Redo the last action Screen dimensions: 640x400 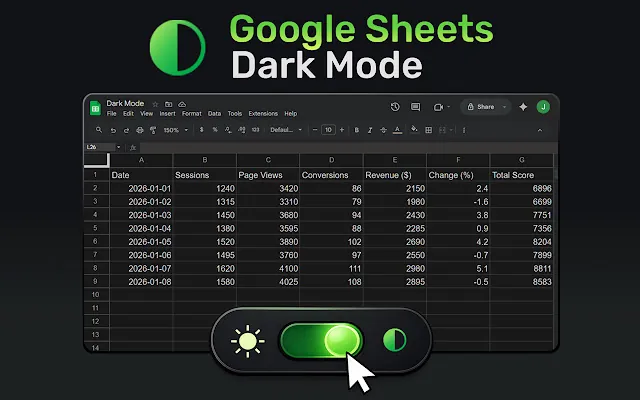[x=127, y=130]
